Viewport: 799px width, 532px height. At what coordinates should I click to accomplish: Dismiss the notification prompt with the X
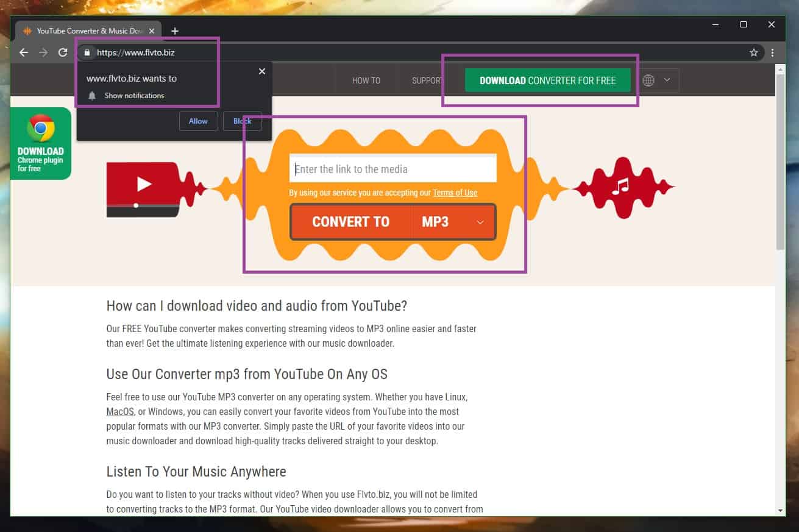point(262,71)
